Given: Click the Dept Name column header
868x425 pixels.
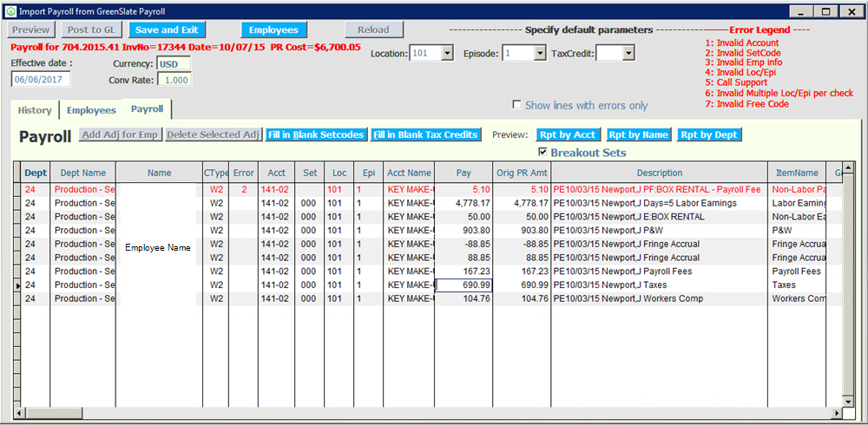Looking at the screenshot, I should coord(83,173).
